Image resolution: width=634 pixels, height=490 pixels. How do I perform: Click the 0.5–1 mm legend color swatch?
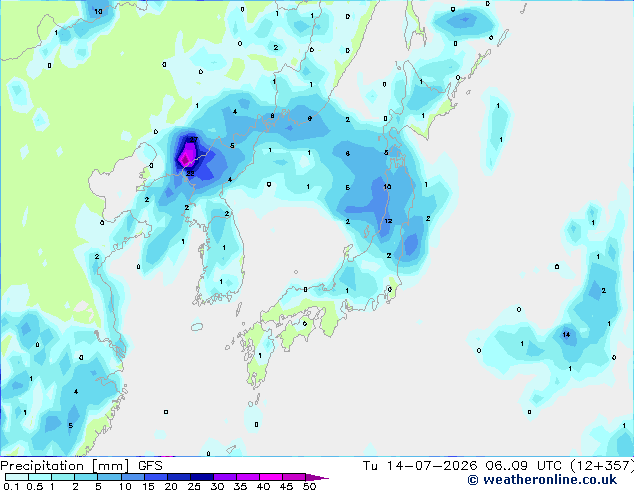pyautogui.click(x=40, y=477)
